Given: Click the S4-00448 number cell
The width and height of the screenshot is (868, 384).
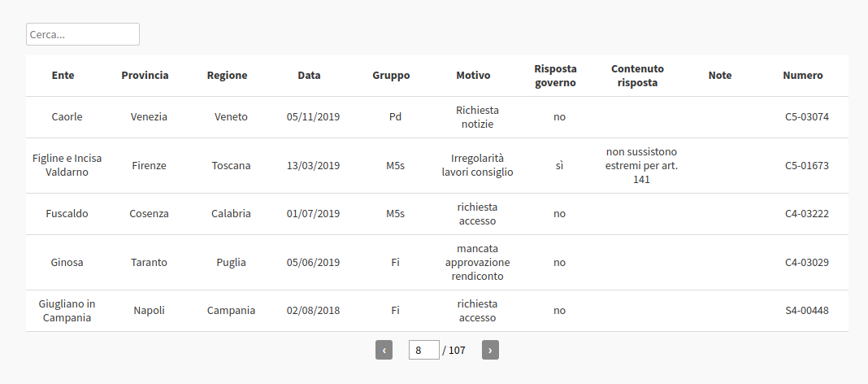Looking at the screenshot, I should (x=806, y=311).
